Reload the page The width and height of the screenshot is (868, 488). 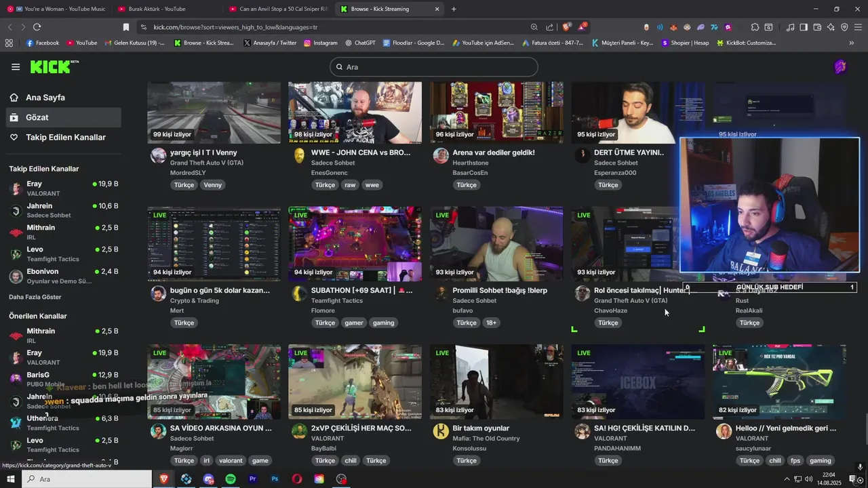tap(37, 27)
